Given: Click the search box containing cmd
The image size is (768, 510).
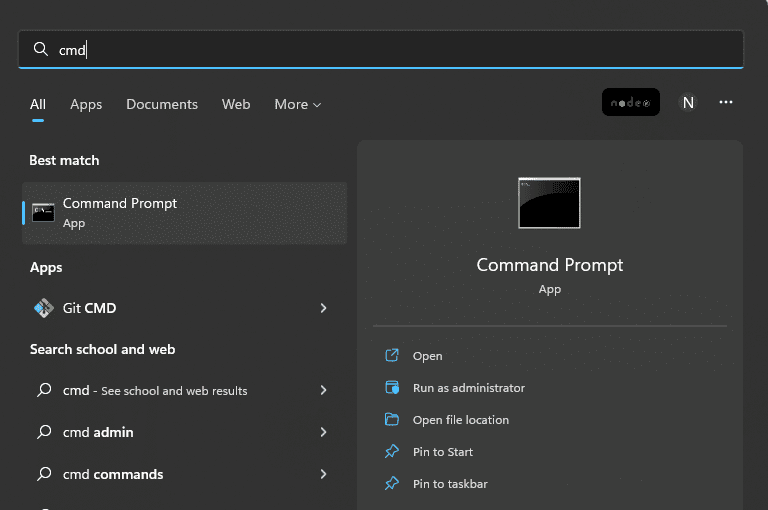Looking at the screenshot, I should tap(381, 49).
